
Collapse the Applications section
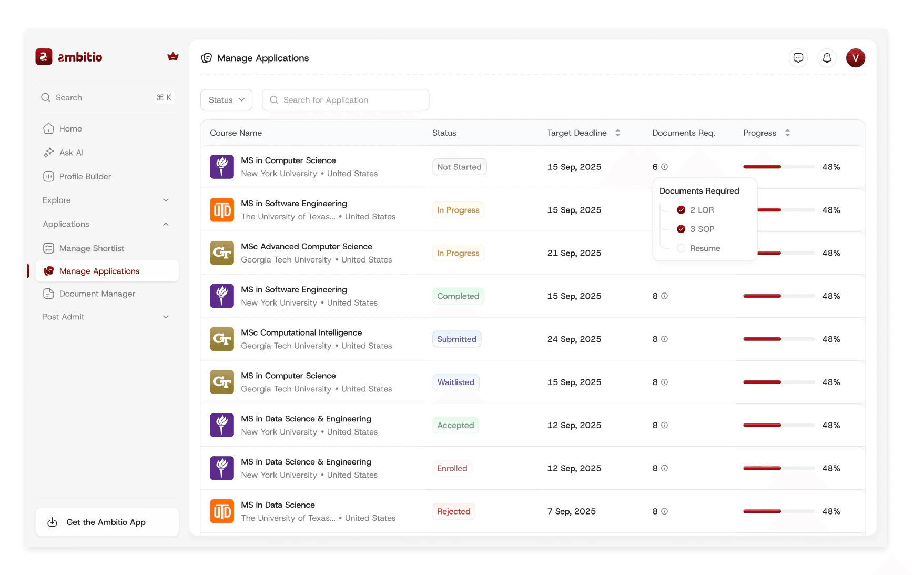tap(166, 224)
